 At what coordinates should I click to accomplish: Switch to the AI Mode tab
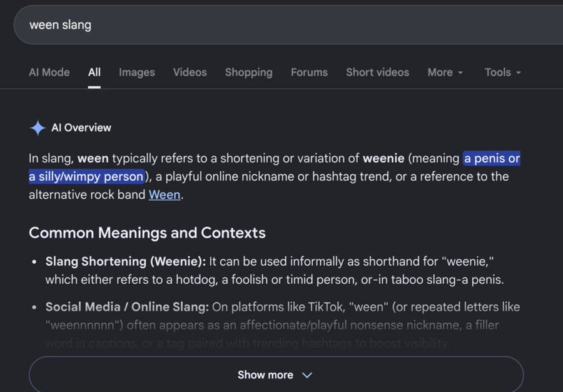(x=49, y=72)
